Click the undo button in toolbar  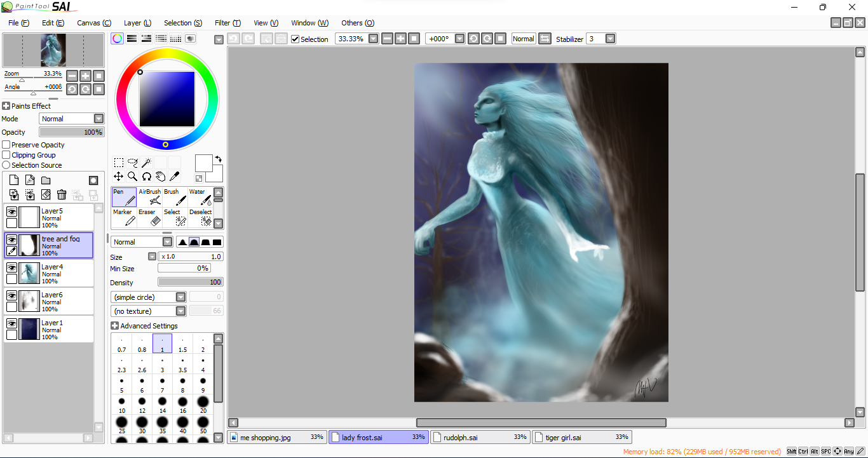point(233,39)
